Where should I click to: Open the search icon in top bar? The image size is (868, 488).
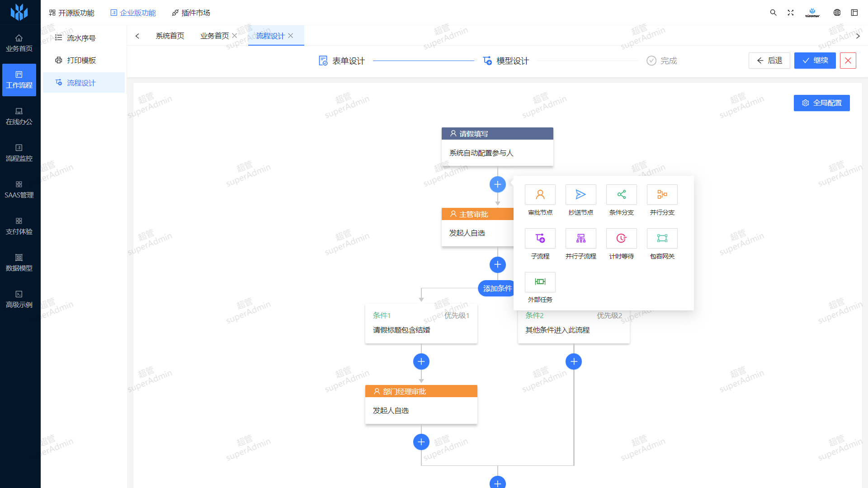(774, 13)
